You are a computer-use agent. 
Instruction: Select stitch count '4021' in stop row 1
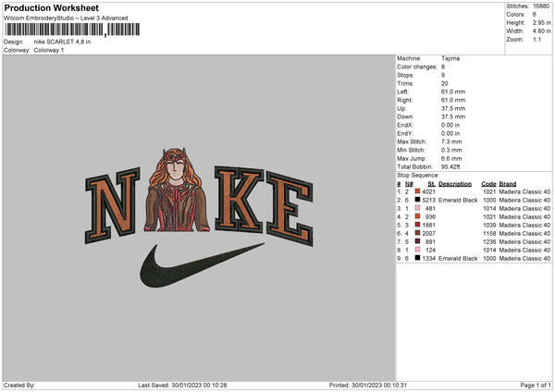click(428, 191)
